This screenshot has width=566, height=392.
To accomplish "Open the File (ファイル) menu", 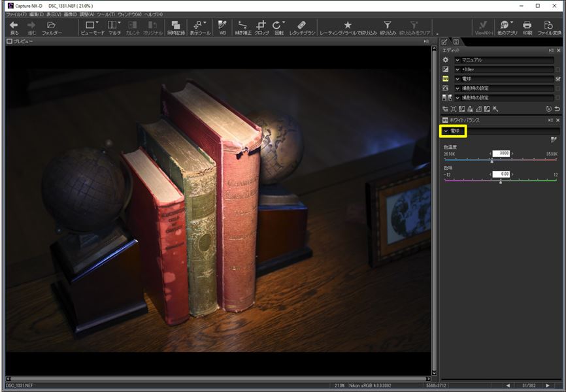I will tap(16, 14).
